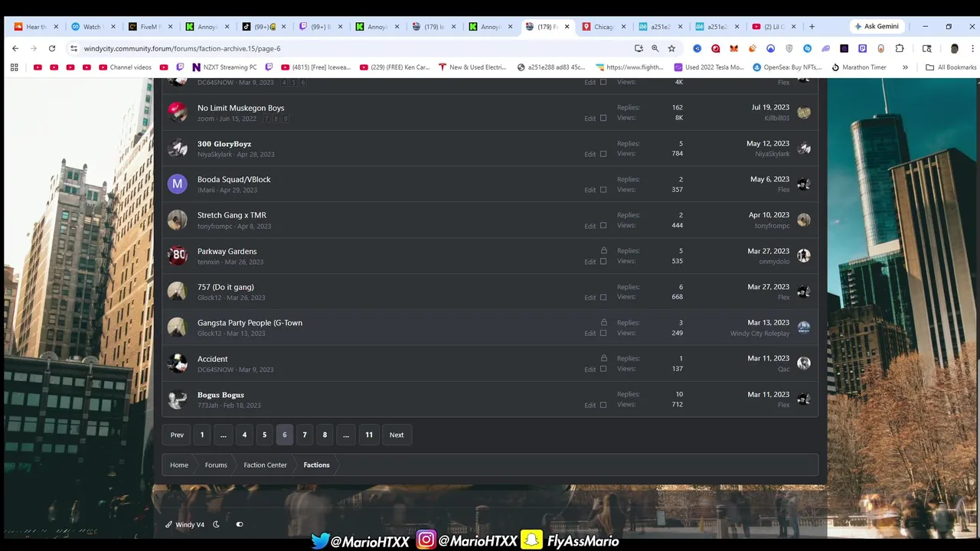The height and width of the screenshot is (551, 980).
Task: Bookmark this page with the star icon
Action: (x=671, y=48)
